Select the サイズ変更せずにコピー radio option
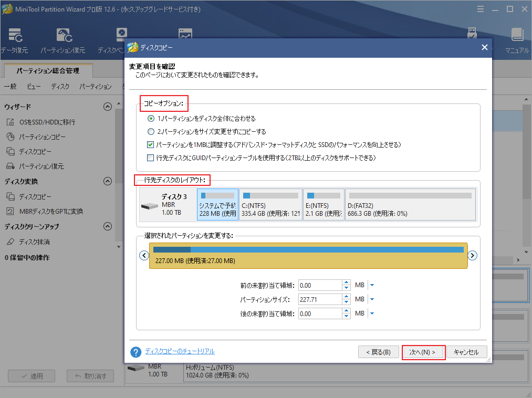Image resolution: width=532 pixels, height=398 pixels. [150, 131]
